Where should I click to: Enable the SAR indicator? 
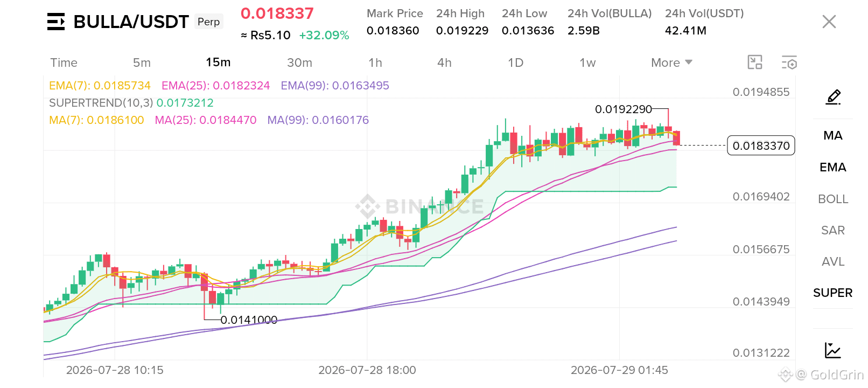(833, 231)
